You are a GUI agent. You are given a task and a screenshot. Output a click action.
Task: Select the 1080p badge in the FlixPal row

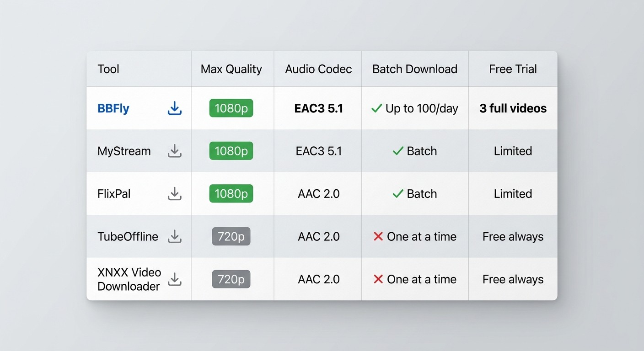pyautogui.click(x=231, y=194)
